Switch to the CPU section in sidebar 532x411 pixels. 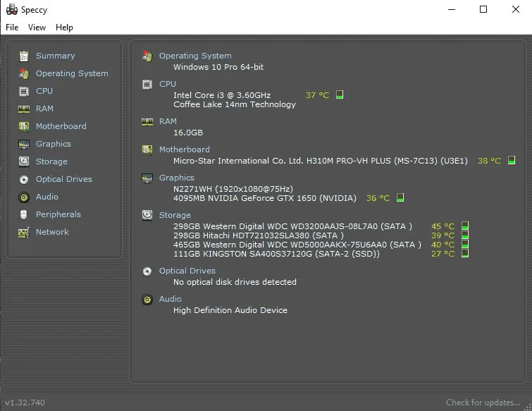(x=44, y=92)
